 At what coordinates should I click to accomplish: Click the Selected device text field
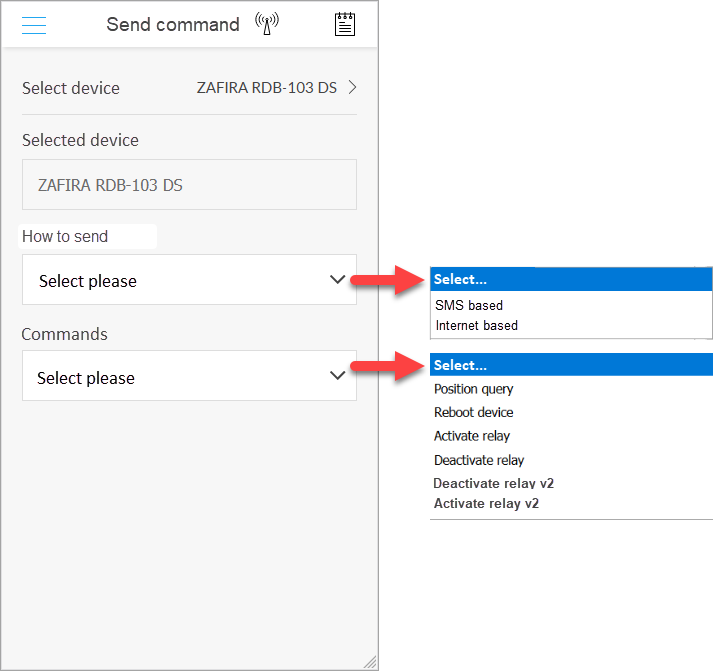click(x=189, y=185)
